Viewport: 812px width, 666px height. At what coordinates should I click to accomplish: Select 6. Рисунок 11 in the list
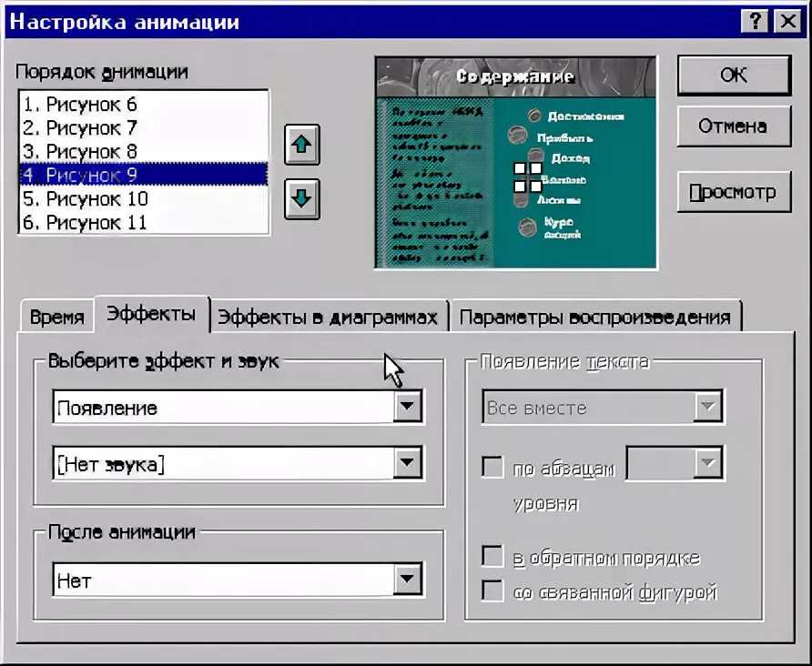(144, 222)
